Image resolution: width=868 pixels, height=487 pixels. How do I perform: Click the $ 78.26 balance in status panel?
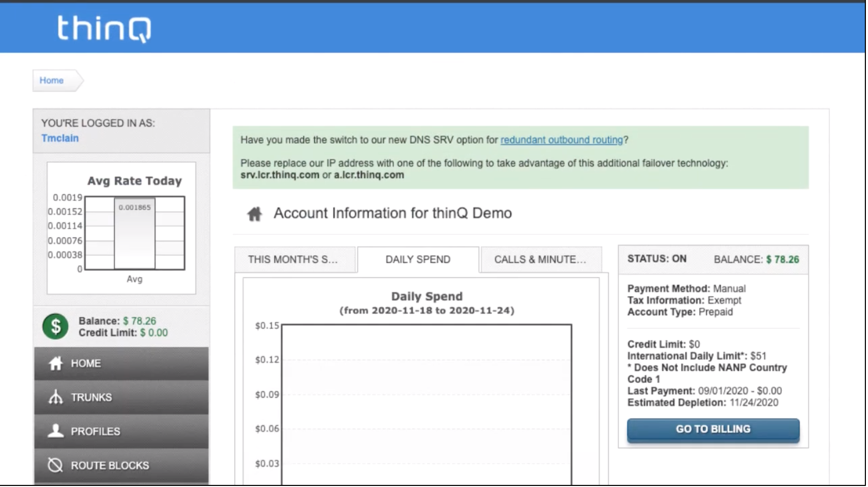click(x=782, y=260)
